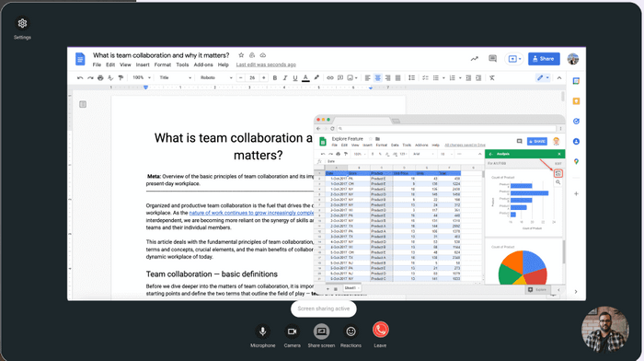
Task: Open the Title paragraph style dropdown
Action: [x=176, y=77]
